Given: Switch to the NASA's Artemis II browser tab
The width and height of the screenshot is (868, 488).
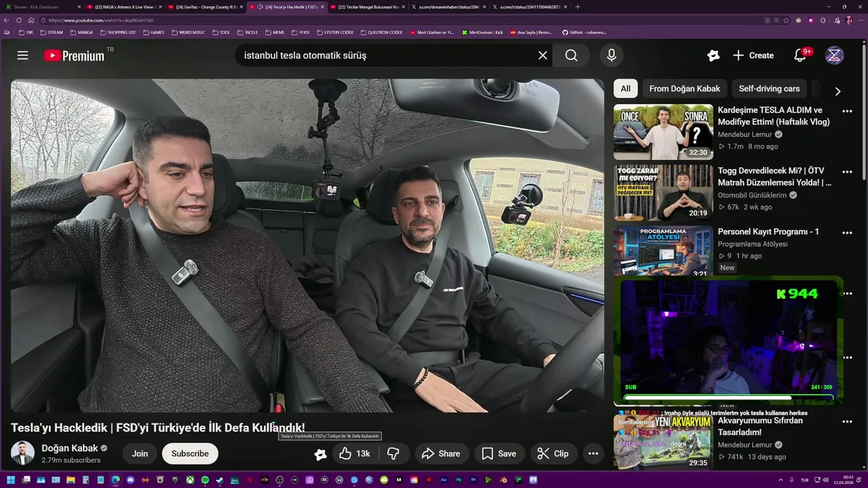Looking at the screenshot, I should click(x=124, y=7).
